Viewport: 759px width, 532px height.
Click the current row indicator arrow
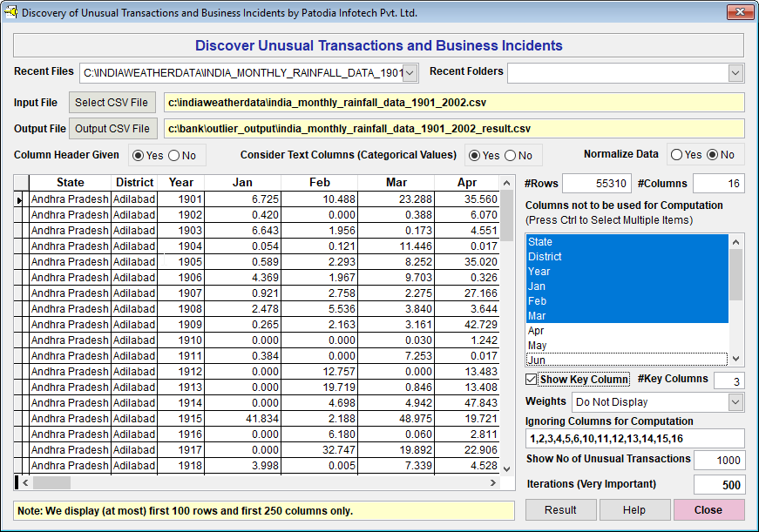pyautogui.click(x=20, y=199)
